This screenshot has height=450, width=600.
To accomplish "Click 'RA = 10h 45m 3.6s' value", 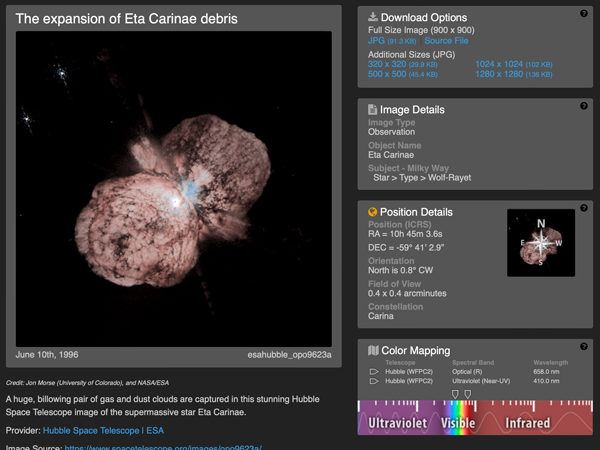I will [405, 234].
